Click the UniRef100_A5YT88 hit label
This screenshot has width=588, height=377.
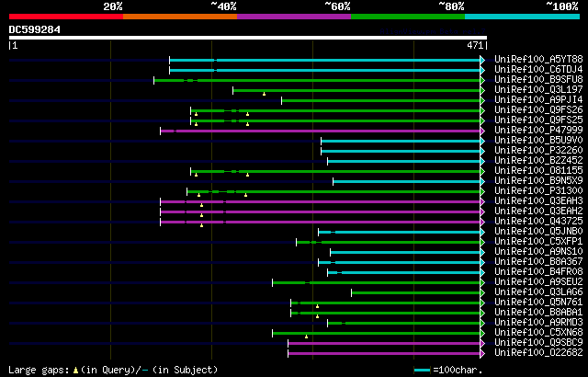coord(538,59)
